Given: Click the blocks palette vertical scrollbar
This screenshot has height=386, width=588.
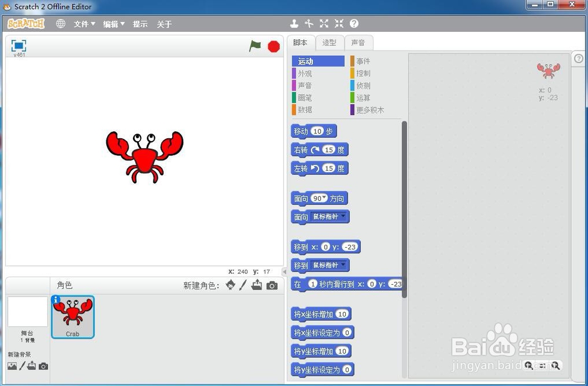Looking at the screenshot, I should (405, 209).
